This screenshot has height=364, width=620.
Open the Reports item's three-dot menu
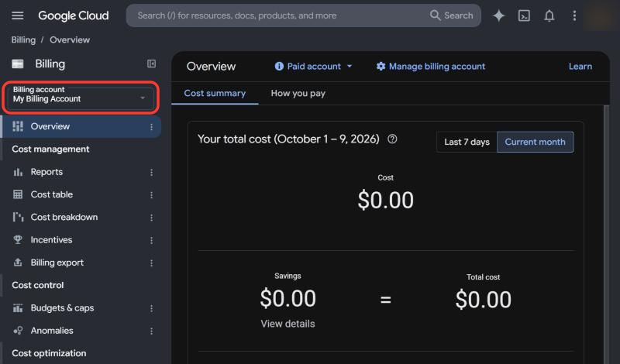151,172
